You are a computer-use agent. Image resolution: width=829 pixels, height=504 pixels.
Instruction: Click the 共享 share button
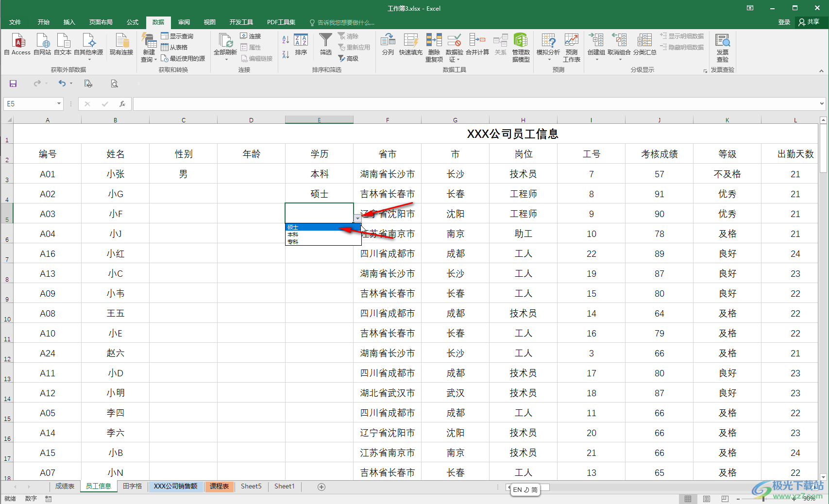809,22
